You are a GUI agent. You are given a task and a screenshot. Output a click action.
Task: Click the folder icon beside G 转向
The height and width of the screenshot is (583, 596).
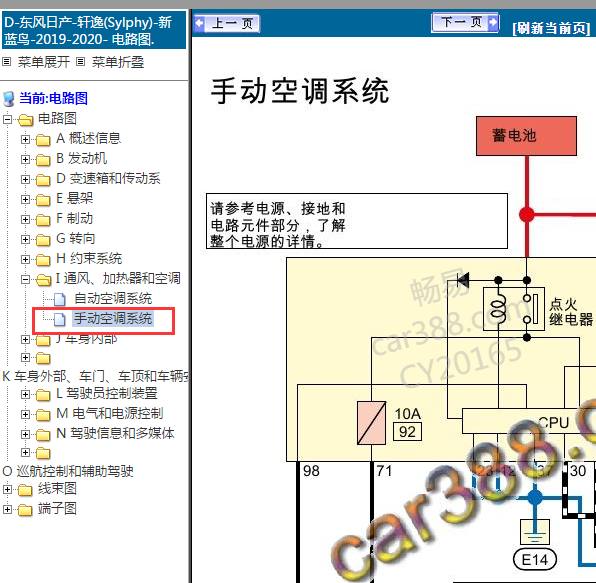click(43, 240)
